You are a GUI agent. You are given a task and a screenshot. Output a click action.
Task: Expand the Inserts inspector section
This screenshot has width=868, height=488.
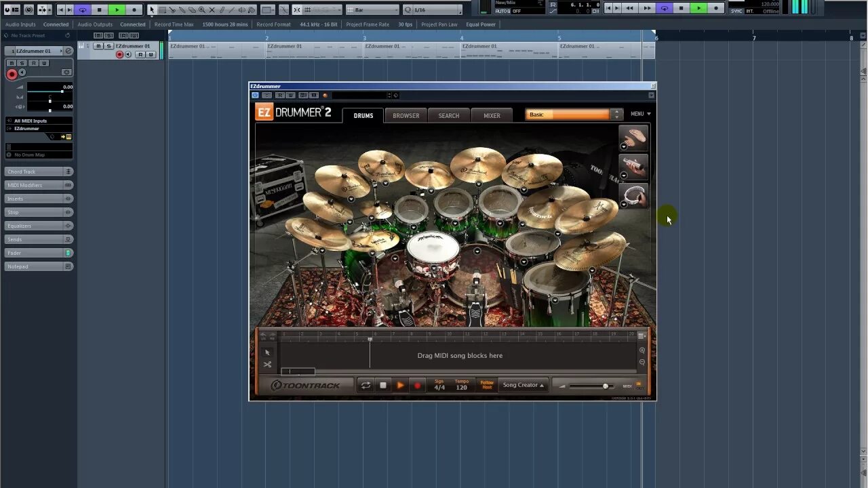39,199
